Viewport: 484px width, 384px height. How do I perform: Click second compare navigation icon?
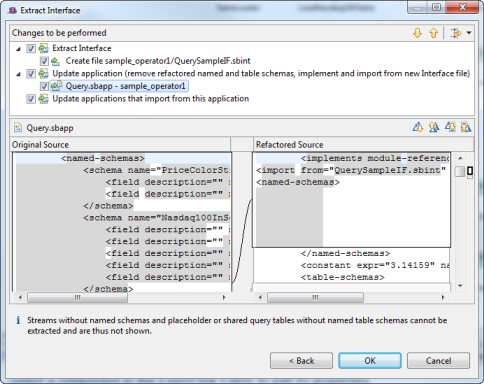(434, 127)
